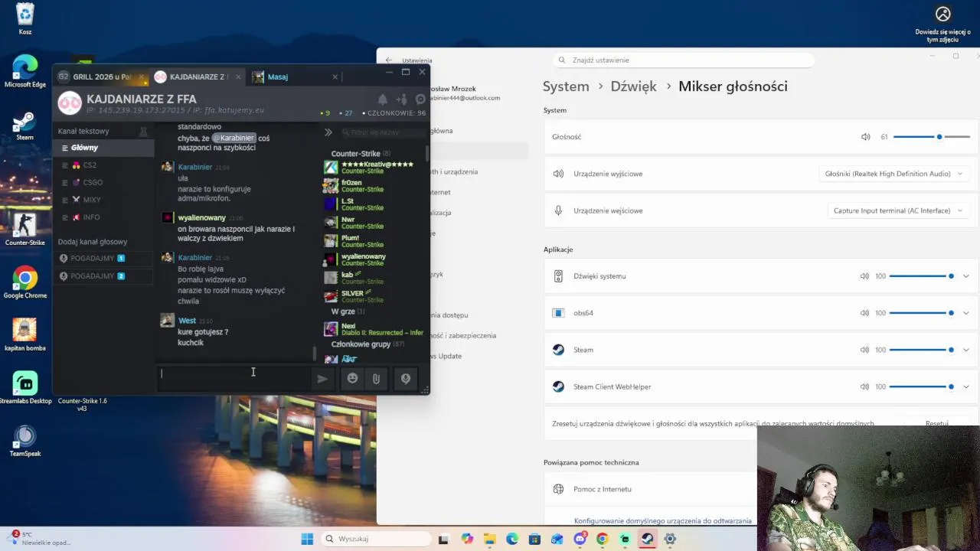Open Discord from the taskbar
Screen dimensions: 980x551
580,539
